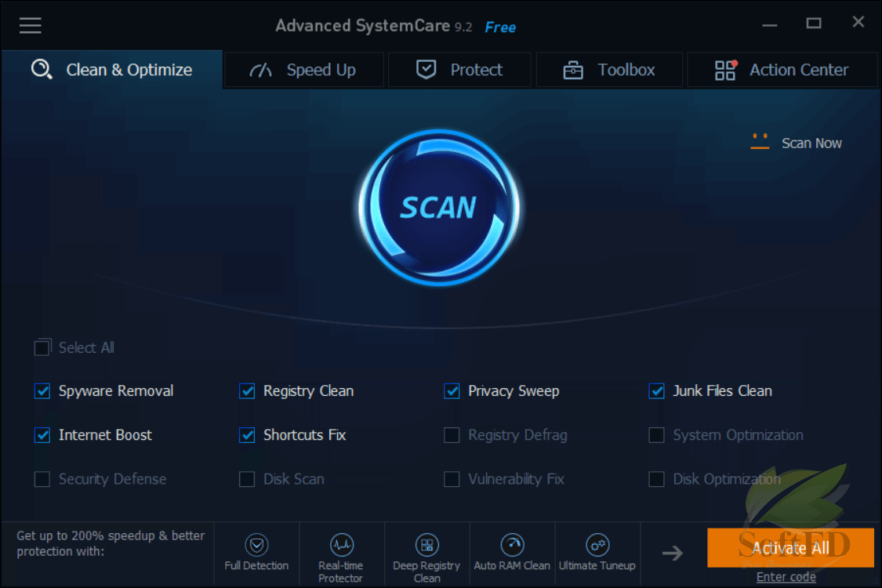Click the right arrow next to Activate All
The width and height of the screenshot is (882, 588).
pyautogui.click(x=672, y=554)
